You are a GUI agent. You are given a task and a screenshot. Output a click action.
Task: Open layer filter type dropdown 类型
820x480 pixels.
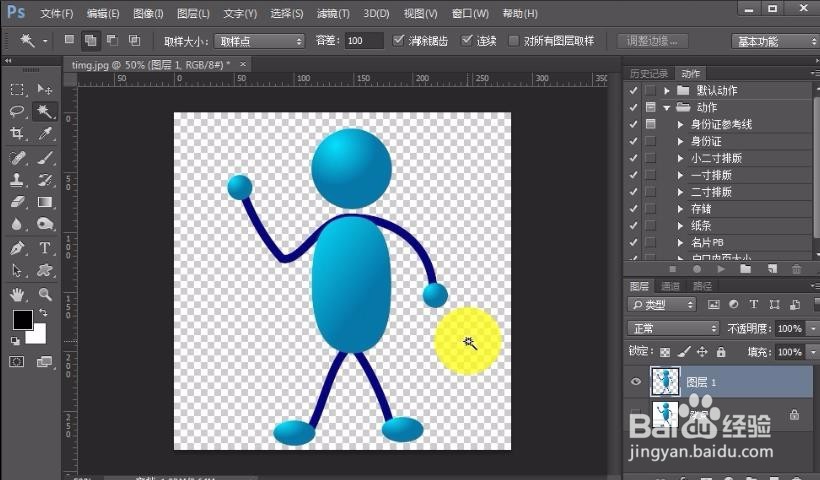pyautogui.click(x=662, y=304)
